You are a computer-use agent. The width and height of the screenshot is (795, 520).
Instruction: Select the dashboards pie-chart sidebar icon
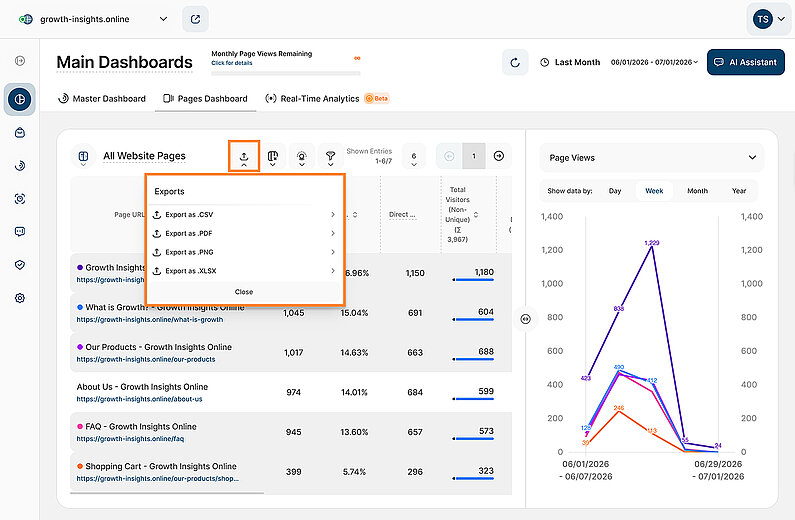(x=20, y=99)
